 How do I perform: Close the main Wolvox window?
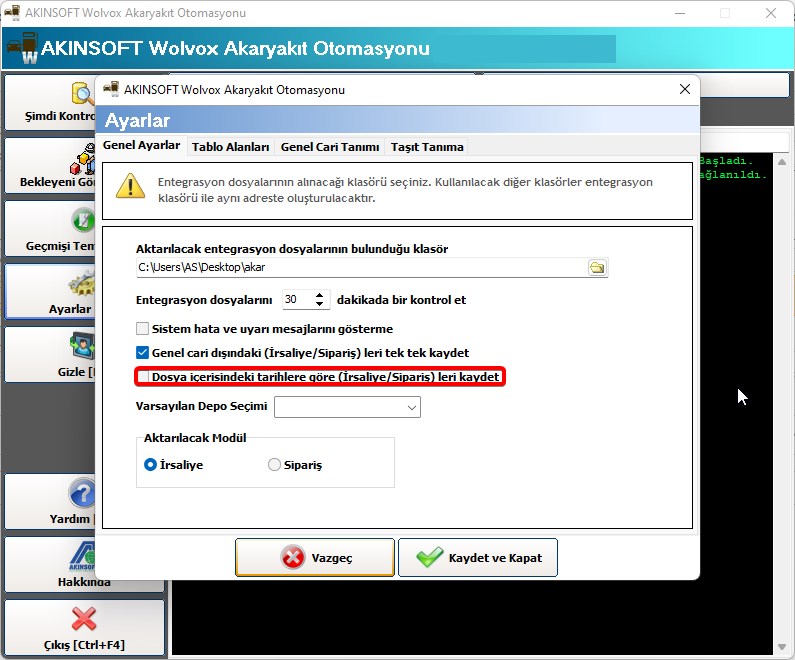(x=771, y=13)
